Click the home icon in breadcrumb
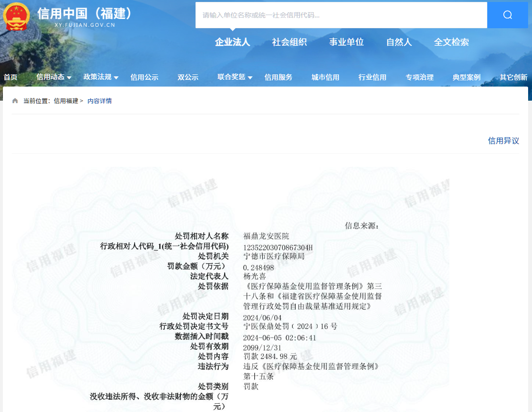This screenshot has width=532, height=412. (x=15, y=101)
